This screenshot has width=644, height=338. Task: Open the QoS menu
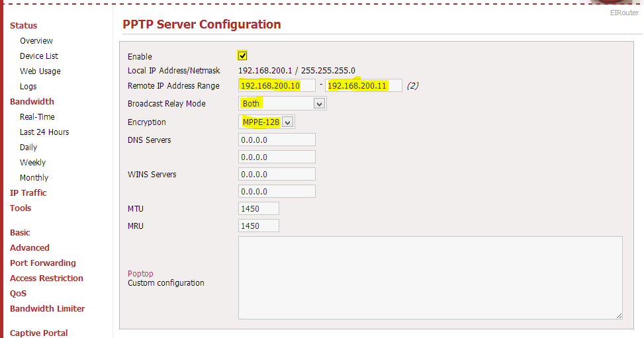[18, 293]
